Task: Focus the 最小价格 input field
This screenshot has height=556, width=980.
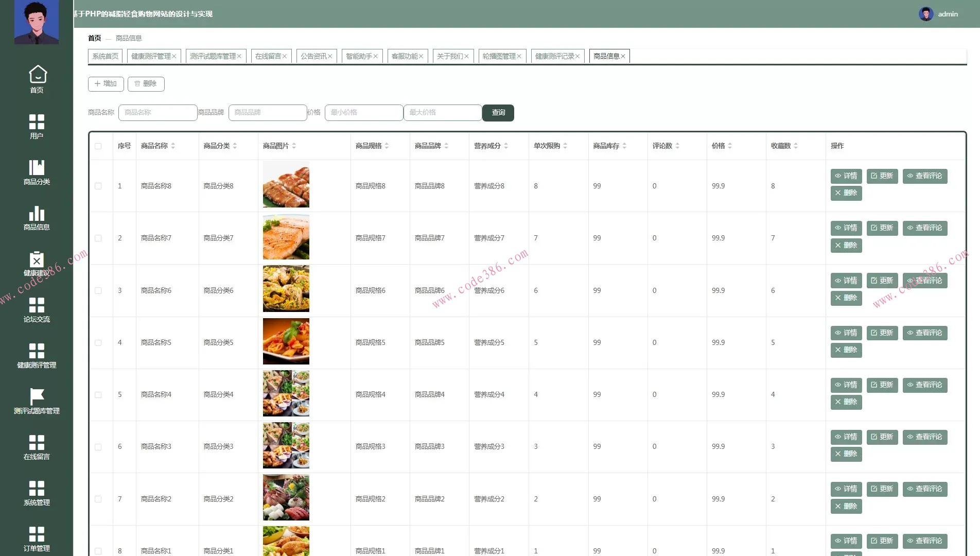Action: pyautogui.click(x=364, y=113)
